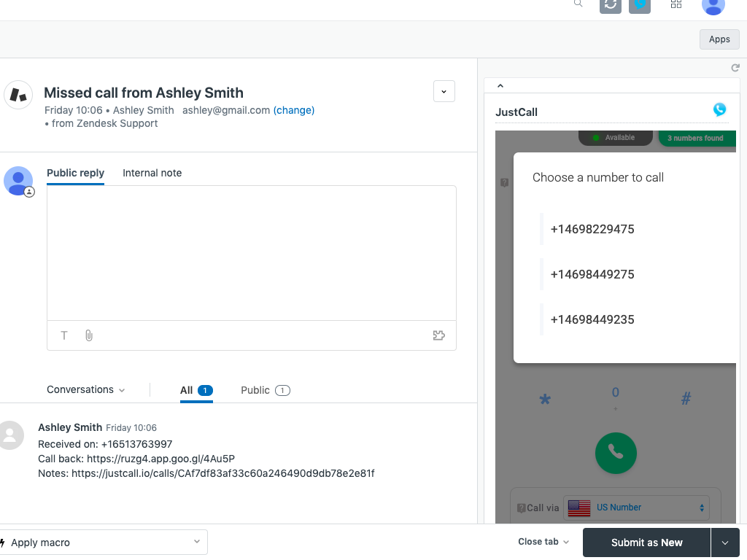Click the (change) requester link
Image resolution: width=747 pixels, height=560 pixels.
tap(294, 110)
